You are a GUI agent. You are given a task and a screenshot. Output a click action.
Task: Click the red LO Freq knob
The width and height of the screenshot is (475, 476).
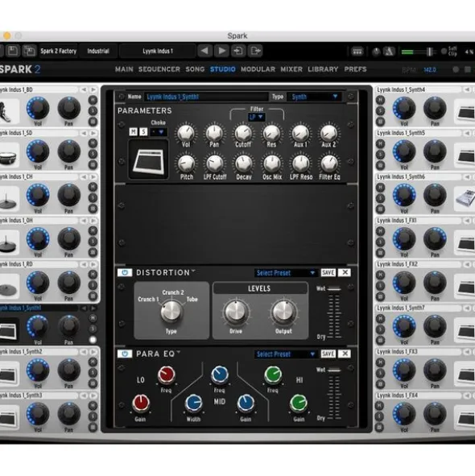[x=167, y=375]
